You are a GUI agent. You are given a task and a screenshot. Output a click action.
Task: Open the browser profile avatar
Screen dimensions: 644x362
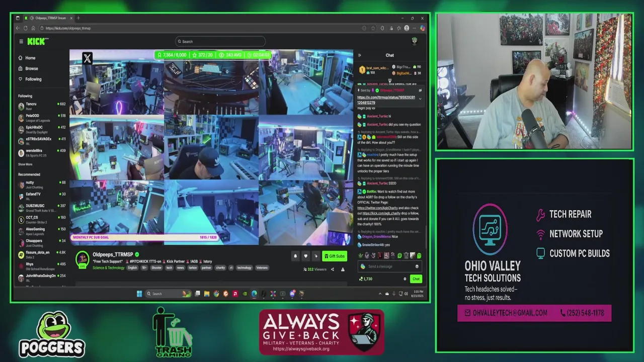(407, 28)
